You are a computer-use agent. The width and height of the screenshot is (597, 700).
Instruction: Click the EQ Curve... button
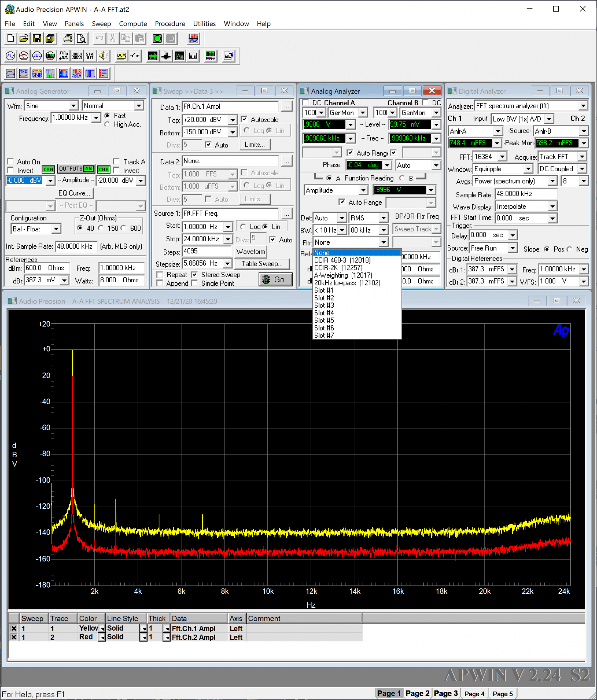[x=74, y=193]
